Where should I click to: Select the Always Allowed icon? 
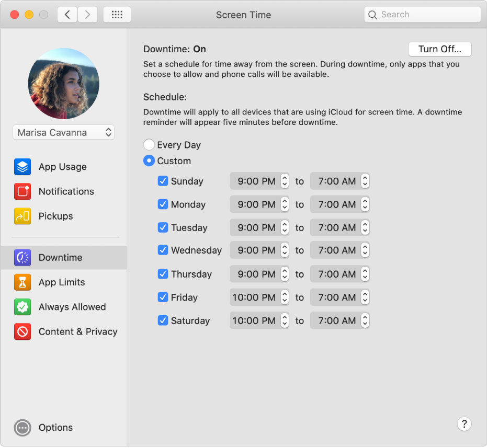pyautogui.click(x=22, y=307)
